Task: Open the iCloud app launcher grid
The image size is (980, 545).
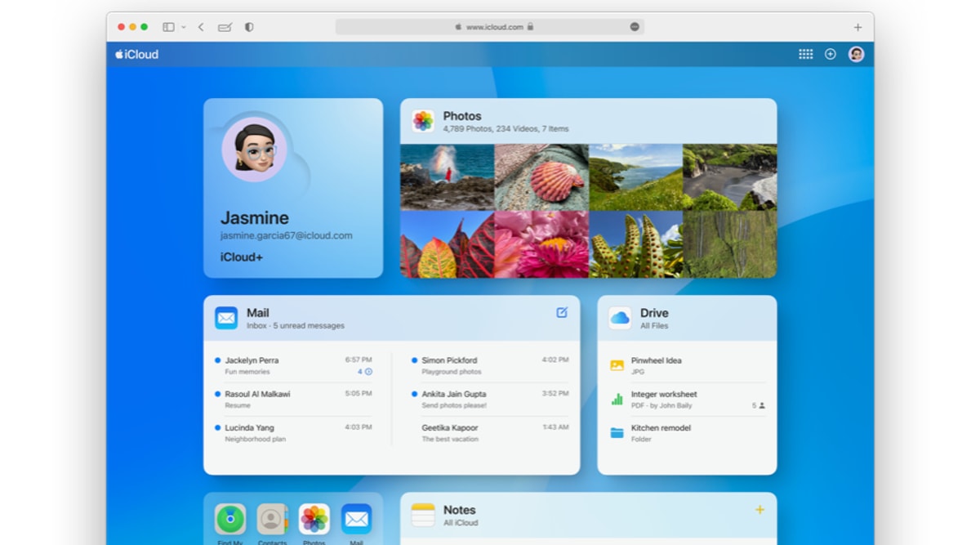Action: click(805, 54)
